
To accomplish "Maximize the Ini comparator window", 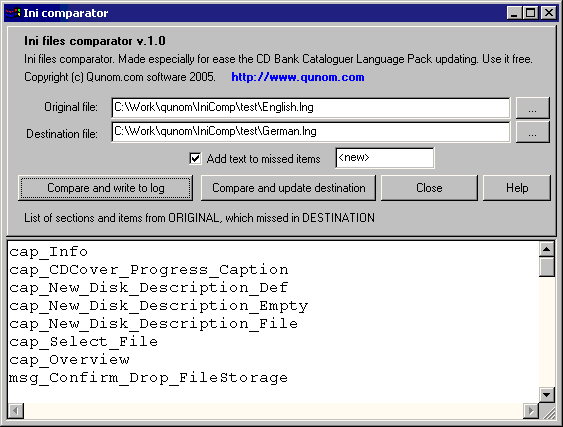I will coord(531,13).
